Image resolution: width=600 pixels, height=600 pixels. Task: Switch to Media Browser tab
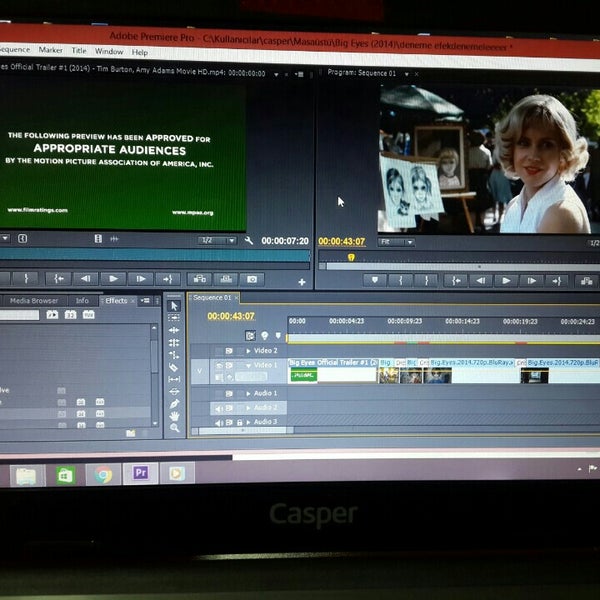(34, 300)
